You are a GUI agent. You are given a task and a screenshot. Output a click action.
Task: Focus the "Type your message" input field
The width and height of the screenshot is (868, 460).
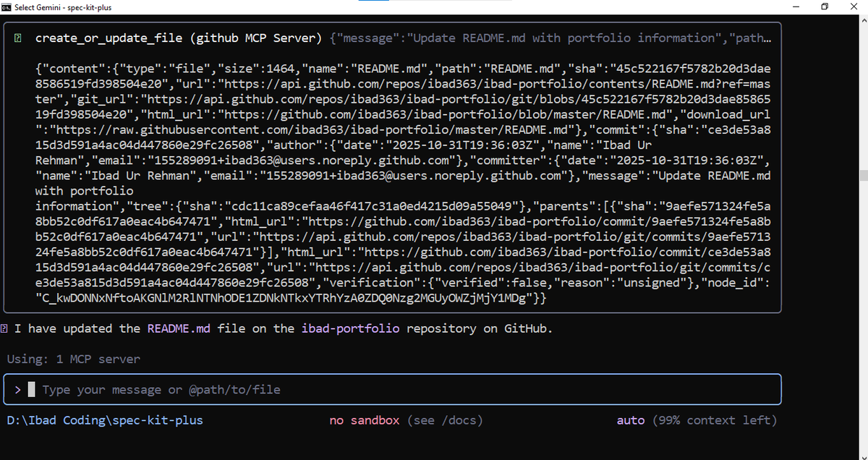[x=392, y=390]
